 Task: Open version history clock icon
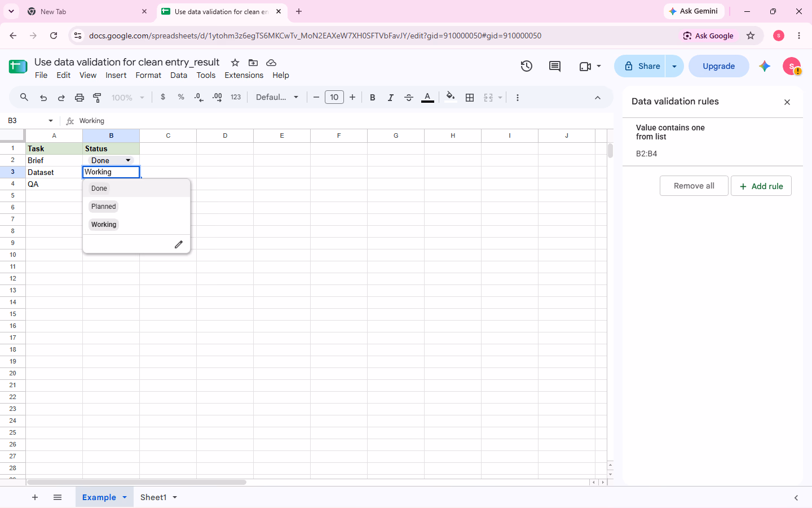point(527,66)
